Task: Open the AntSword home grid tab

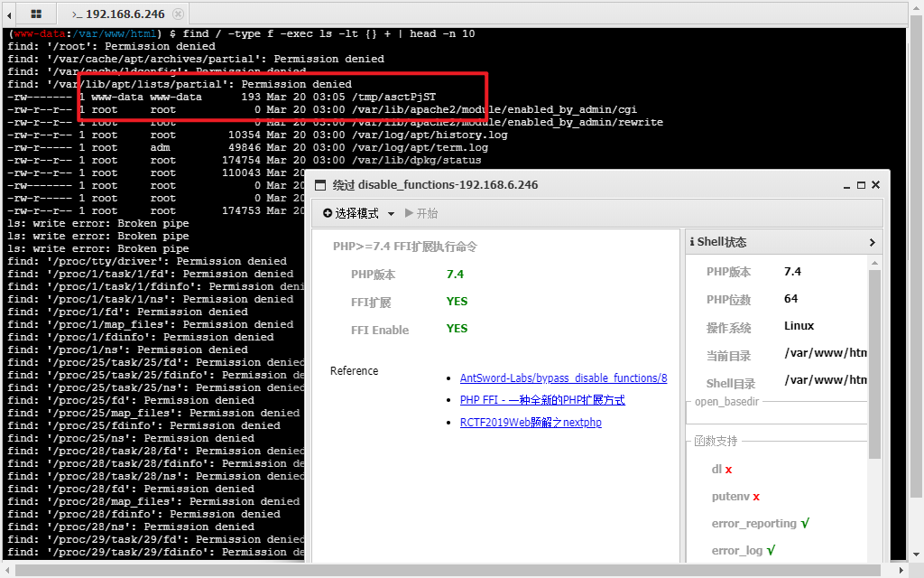Action: point(36,14)
